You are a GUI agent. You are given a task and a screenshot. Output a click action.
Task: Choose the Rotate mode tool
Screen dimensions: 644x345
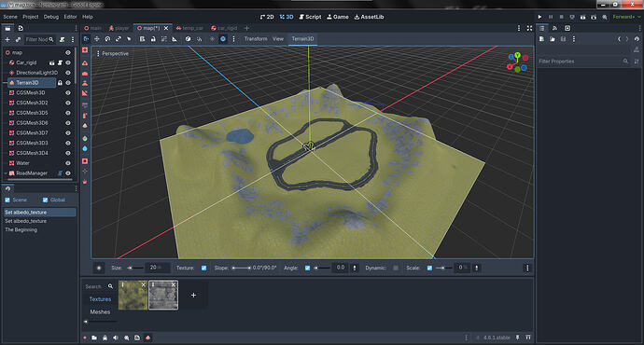click(x=107, y=38)
